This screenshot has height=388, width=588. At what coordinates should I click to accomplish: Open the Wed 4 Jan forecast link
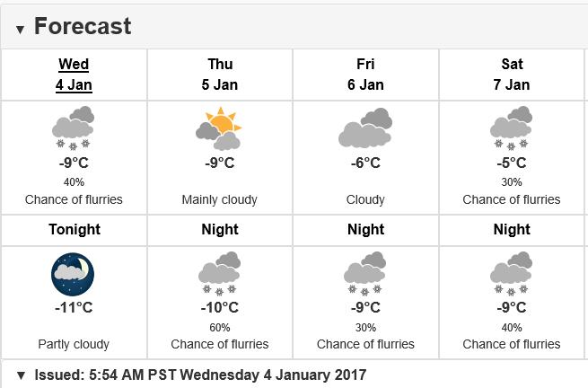[x=74, y=75]
